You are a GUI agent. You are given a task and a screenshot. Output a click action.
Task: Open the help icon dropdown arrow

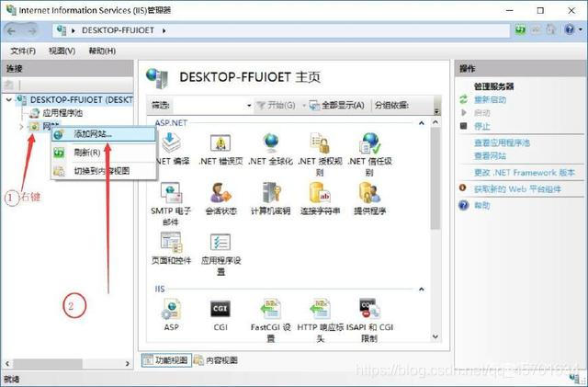pyautogui.click(x=580, y=29)
